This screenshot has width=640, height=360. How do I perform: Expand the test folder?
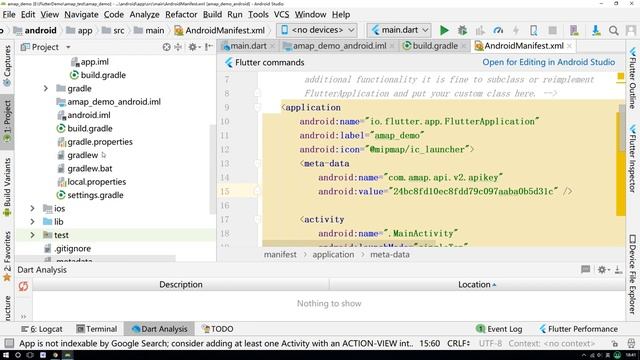click(32, 235)
